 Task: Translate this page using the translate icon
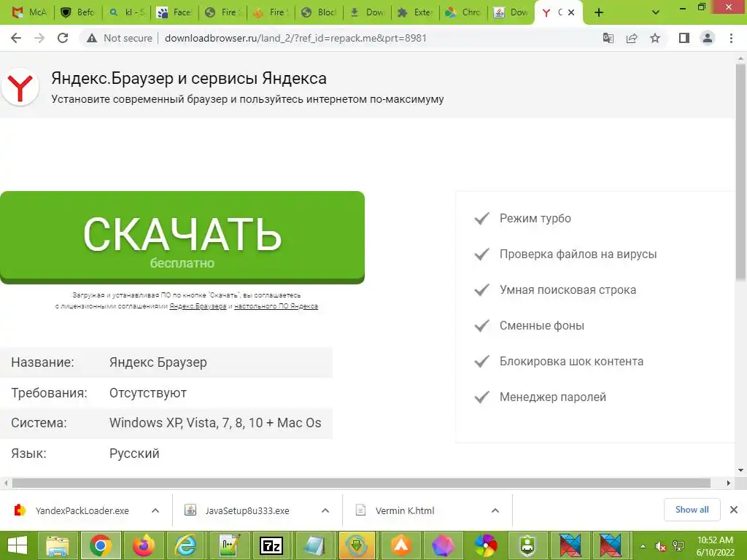(608, 38)
